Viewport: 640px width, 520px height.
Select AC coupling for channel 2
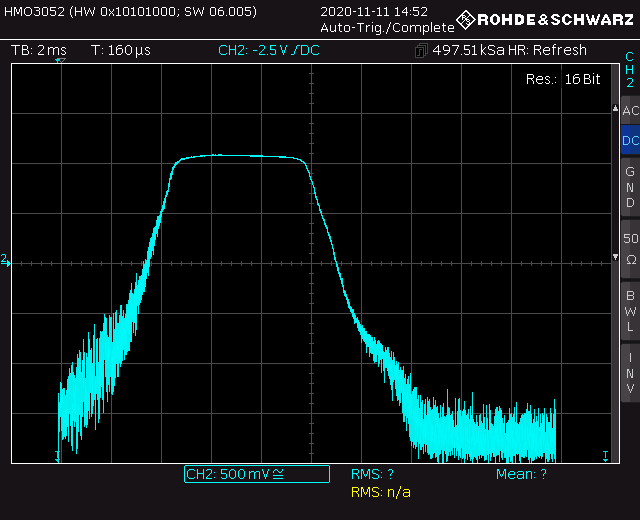(x=629, y=111)
